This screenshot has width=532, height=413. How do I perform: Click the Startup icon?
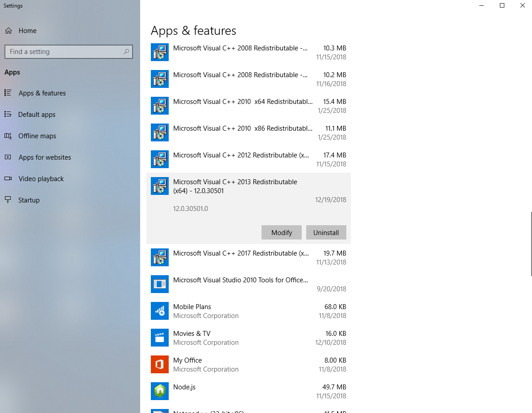[8, 200]
